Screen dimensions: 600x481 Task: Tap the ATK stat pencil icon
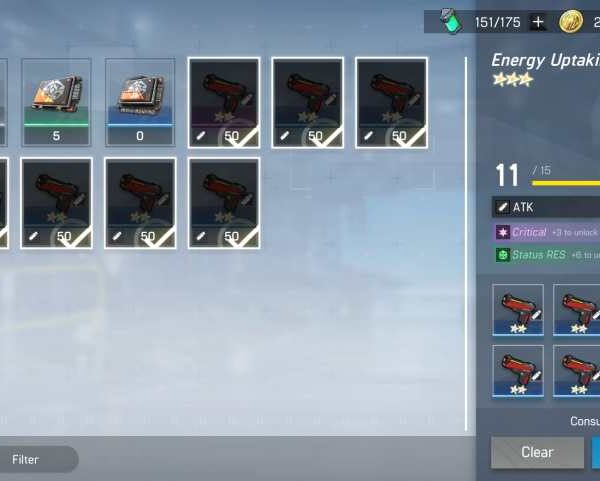coord(502,207)
